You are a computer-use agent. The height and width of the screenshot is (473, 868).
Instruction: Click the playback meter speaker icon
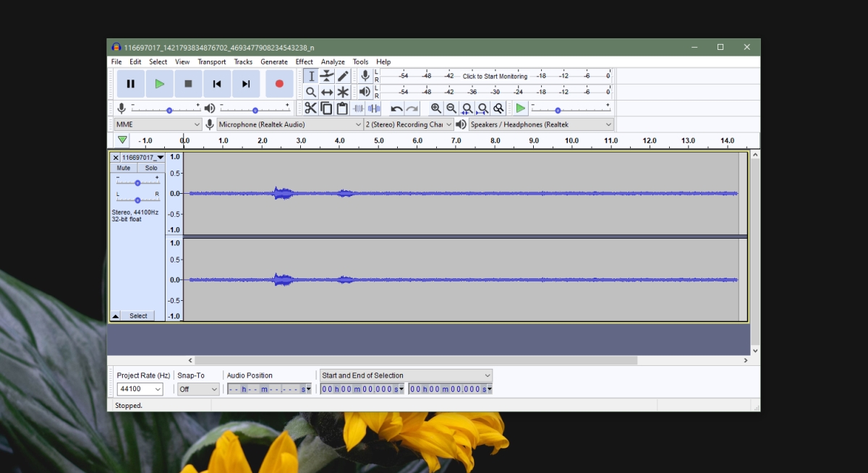point(365,92)
